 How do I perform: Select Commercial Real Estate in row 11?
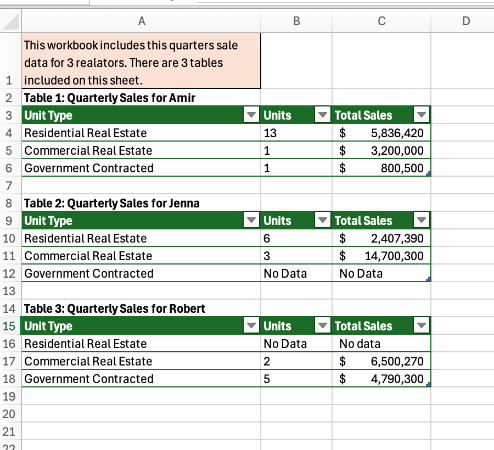click(141, 256)
